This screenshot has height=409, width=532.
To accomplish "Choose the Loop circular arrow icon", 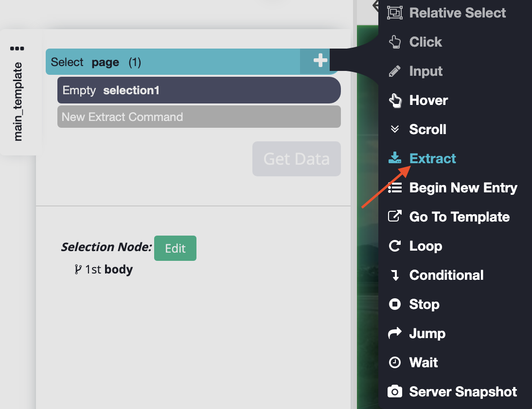I will 395,246.
